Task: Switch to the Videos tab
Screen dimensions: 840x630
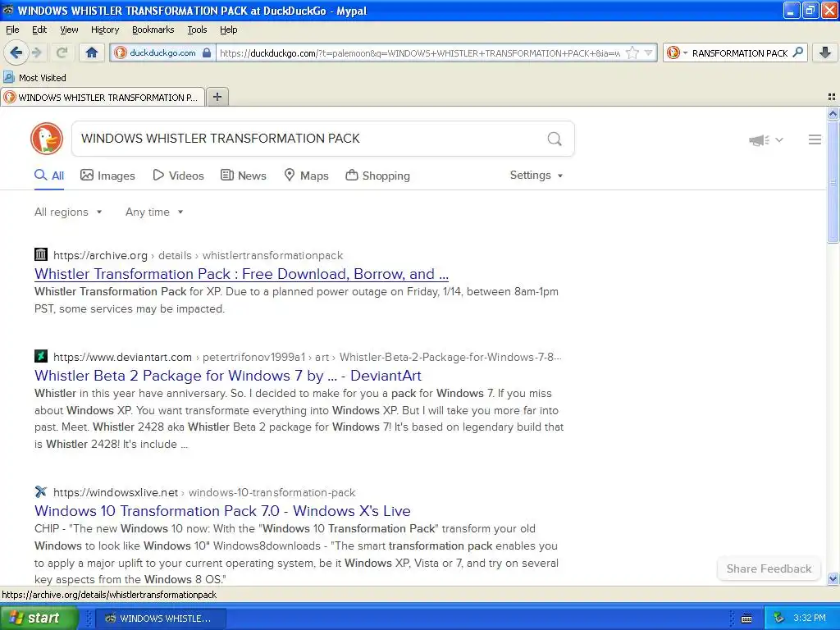Action: tap(178, 176)
